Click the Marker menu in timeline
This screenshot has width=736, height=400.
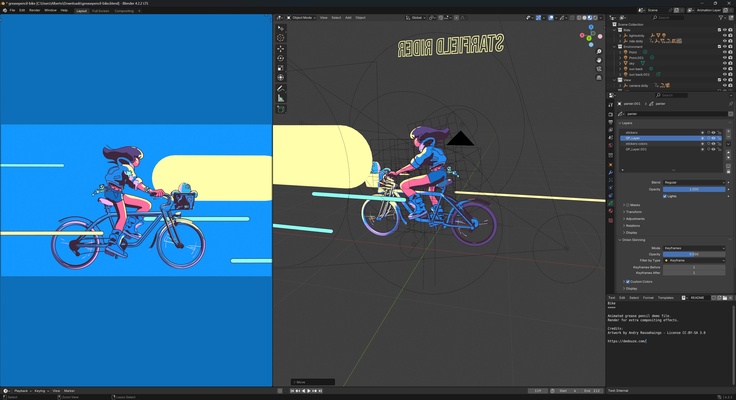point(69,391)
